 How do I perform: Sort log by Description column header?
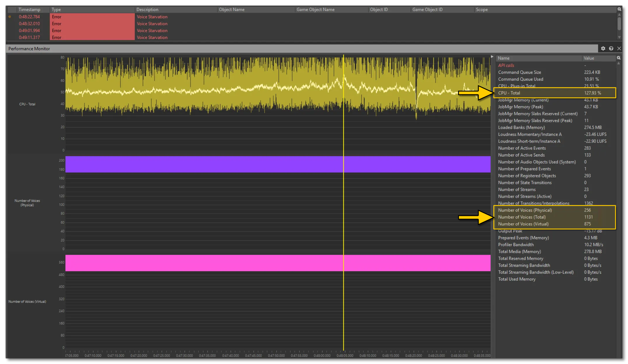[x=147, y=10]
